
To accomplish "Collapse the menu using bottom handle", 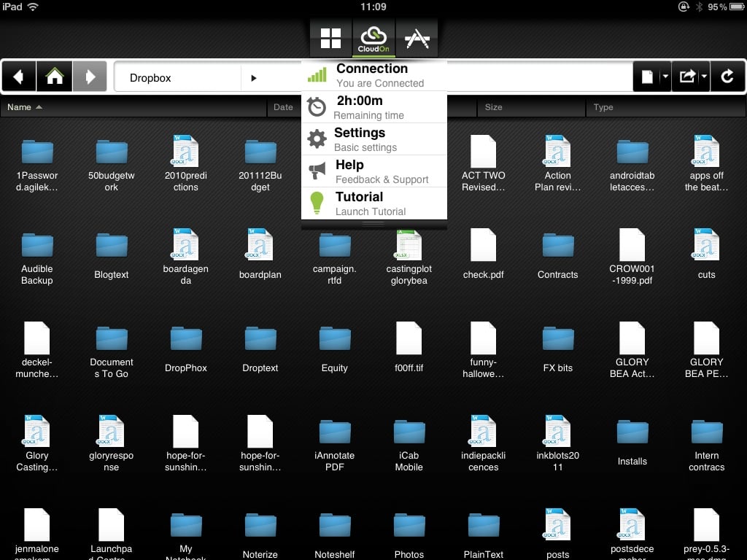I will point(374,225).
